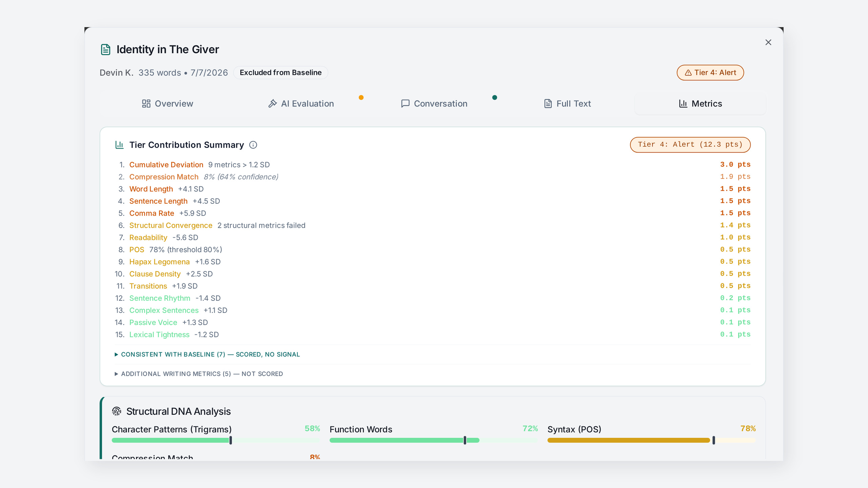Click the fingerprint icon of Structural DNA Analysis
Image resolution: width=868 pixels, height=488 pixels.
click(x=117, y=411)
